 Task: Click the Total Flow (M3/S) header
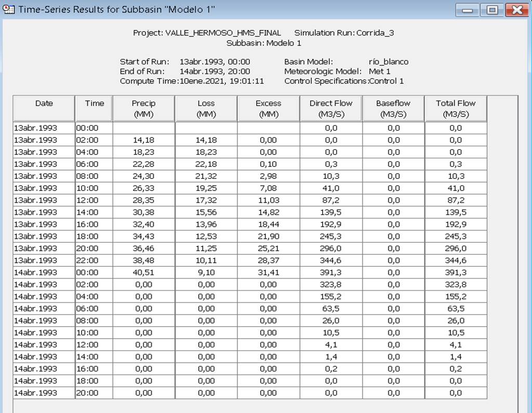coord(455,108)
